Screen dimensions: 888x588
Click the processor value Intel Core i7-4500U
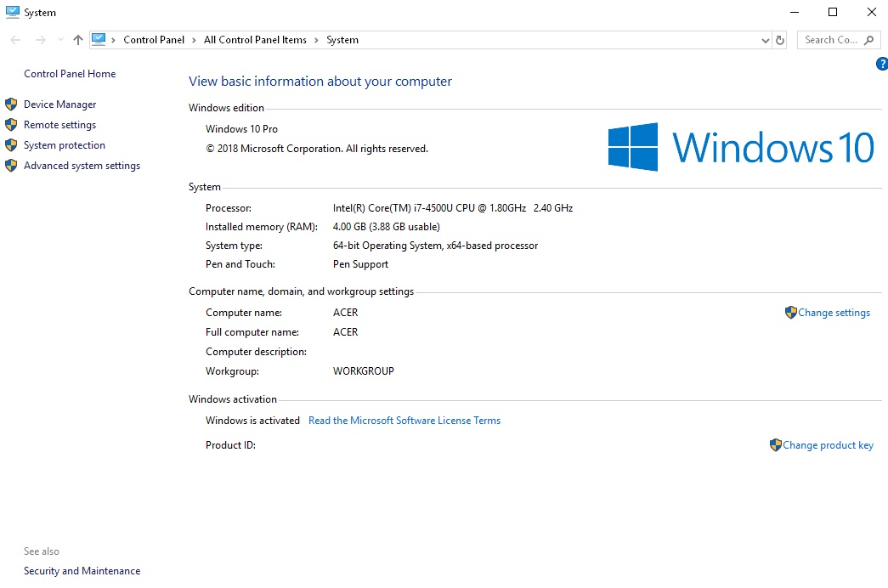(x=452, y=208)
